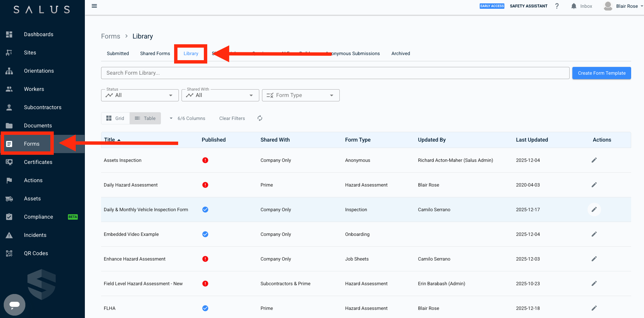Click the Create Form Template button

tap(601, 73)
